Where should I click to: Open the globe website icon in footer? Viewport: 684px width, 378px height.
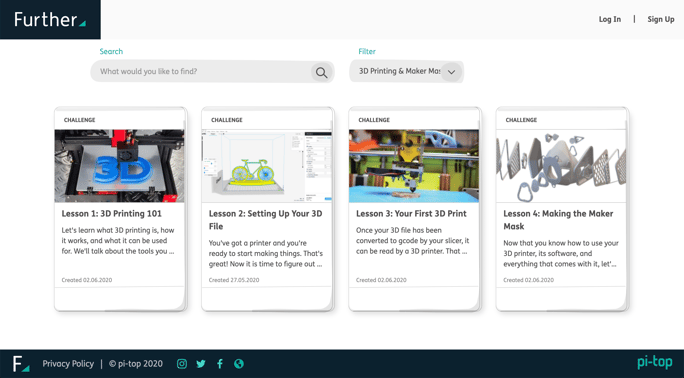point(239,364)
